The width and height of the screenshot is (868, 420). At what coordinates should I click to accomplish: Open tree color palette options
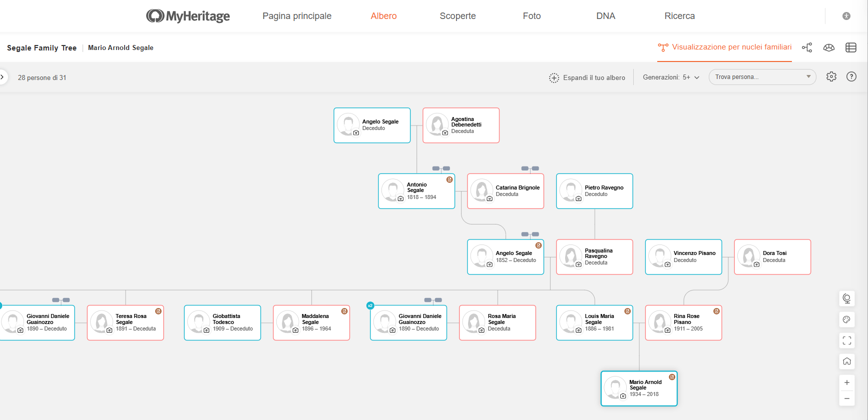847,319
